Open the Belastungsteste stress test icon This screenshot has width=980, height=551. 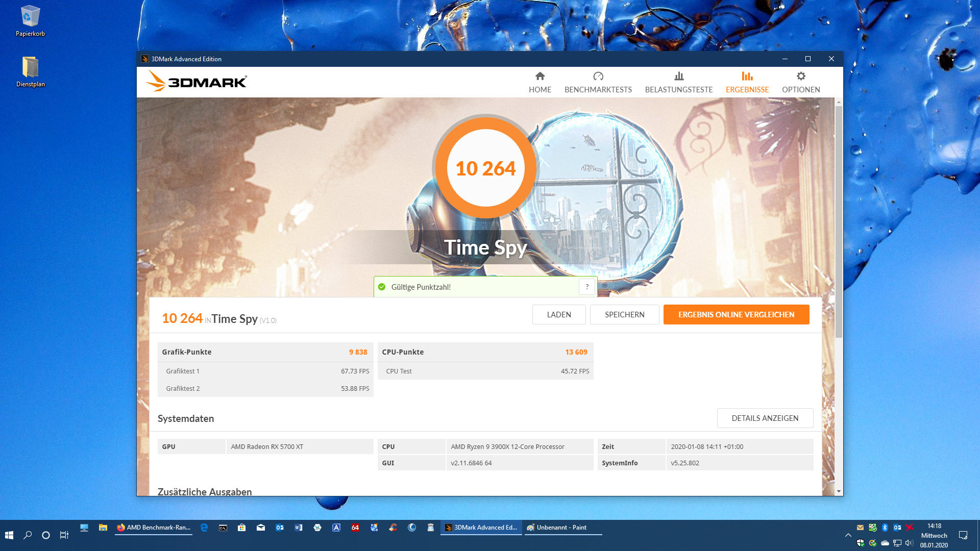tap(678, 77)
